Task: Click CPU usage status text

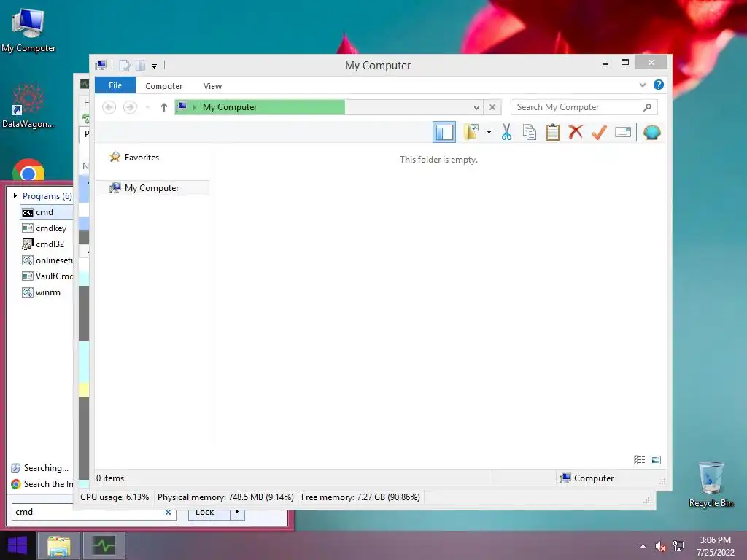Action: (x=115, y=497)
